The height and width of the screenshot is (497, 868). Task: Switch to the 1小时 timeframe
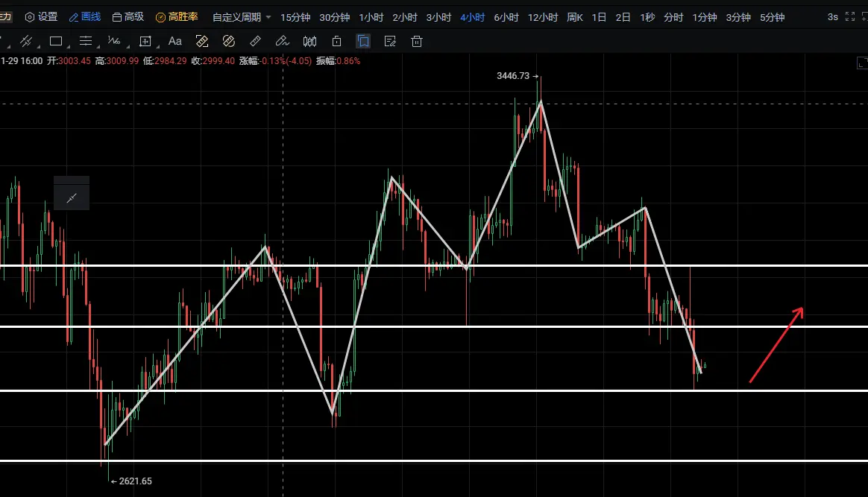click(371, 17)
